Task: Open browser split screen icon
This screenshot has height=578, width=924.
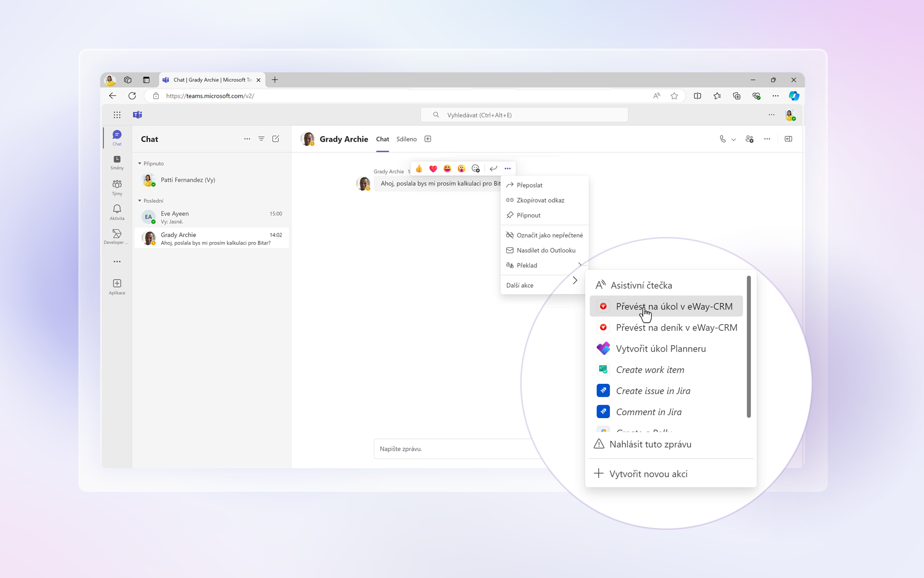Action: click(697, 96)
